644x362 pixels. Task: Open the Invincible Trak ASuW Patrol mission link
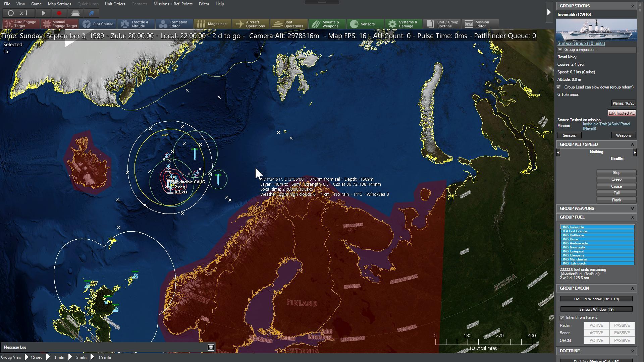click(606, 124)
